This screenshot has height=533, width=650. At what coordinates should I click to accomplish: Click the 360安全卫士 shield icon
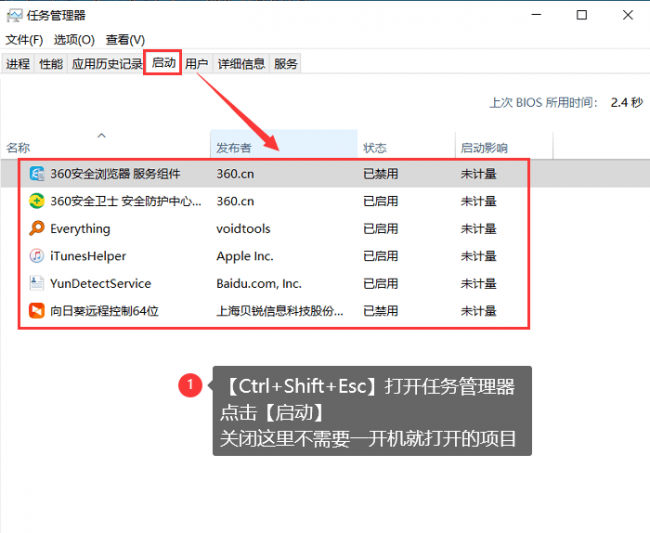click(37, 201)
